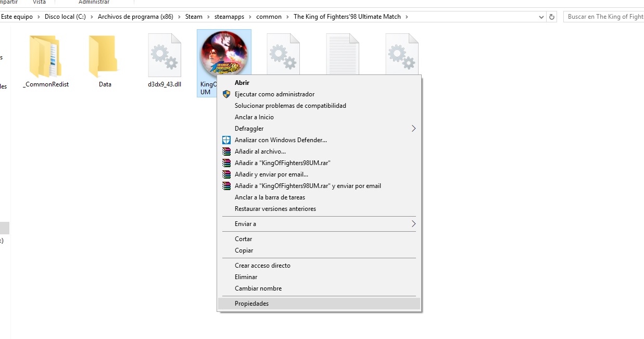The height and width of the screenshot is (339, 644).
Task: Click the Windows Defender shield icon
Action: tap(226, 140)
